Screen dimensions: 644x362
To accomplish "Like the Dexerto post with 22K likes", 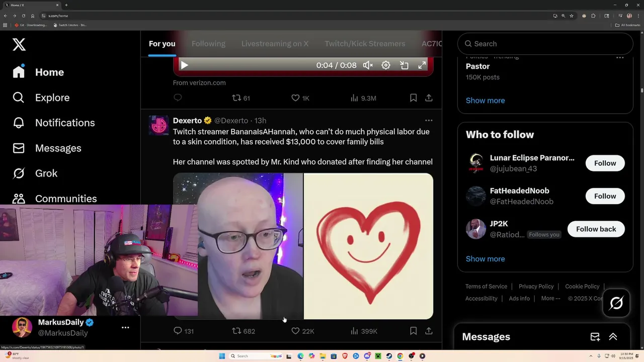I will [303, 331].
